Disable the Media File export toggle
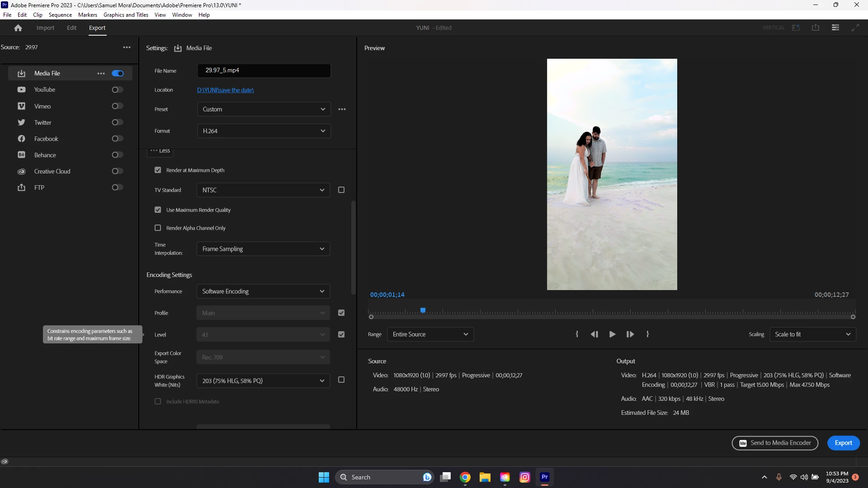The height and width of the screenshot is (488, 868). coord(118,73)
